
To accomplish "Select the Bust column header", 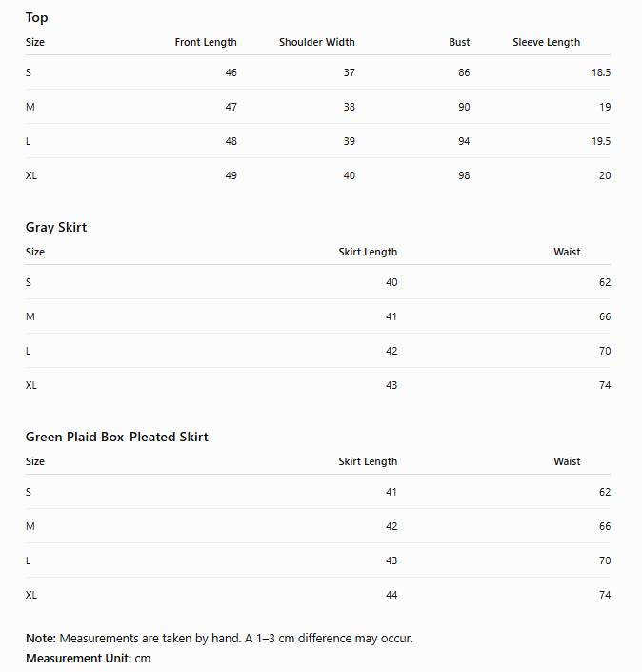I will coord(459,43).
